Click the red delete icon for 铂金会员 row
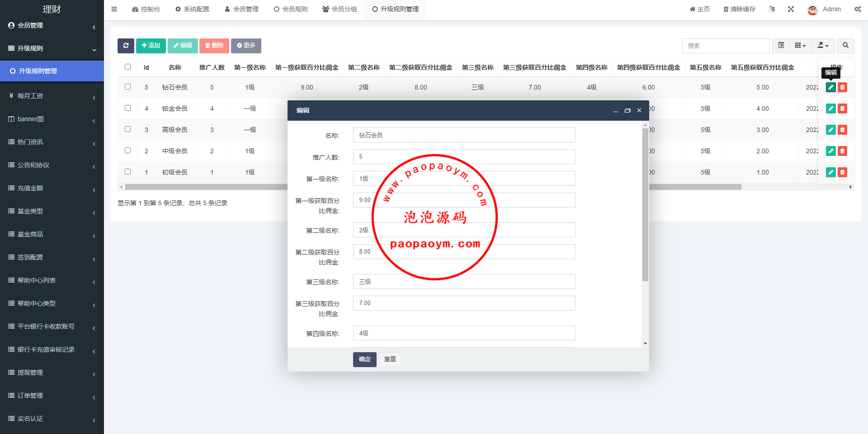This screenshot has width=868, height=434. 842,108
